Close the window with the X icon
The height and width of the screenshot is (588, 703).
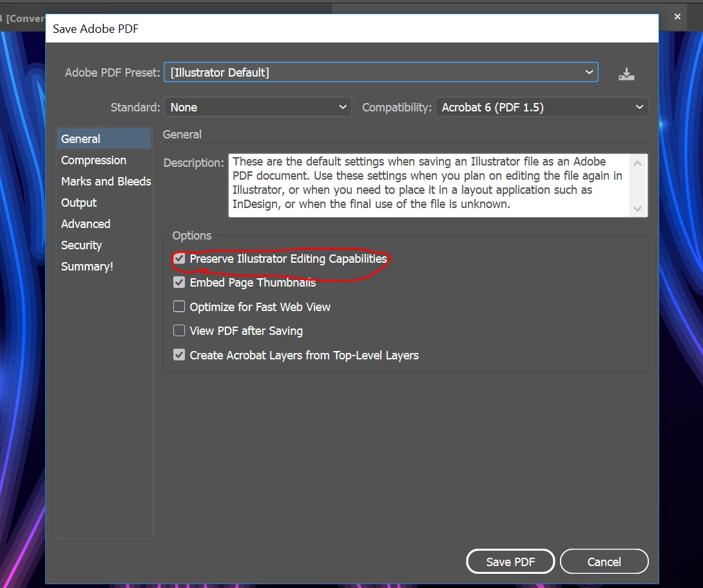677,17
